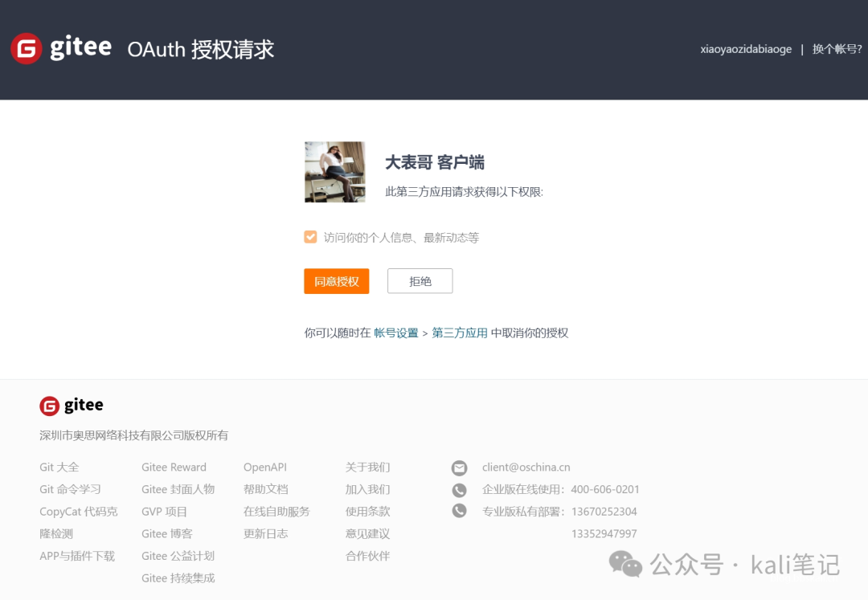Toggle the 访问你的个人信息 permission checkbox
The image size is (868, 600).
[x=310, y=237]
